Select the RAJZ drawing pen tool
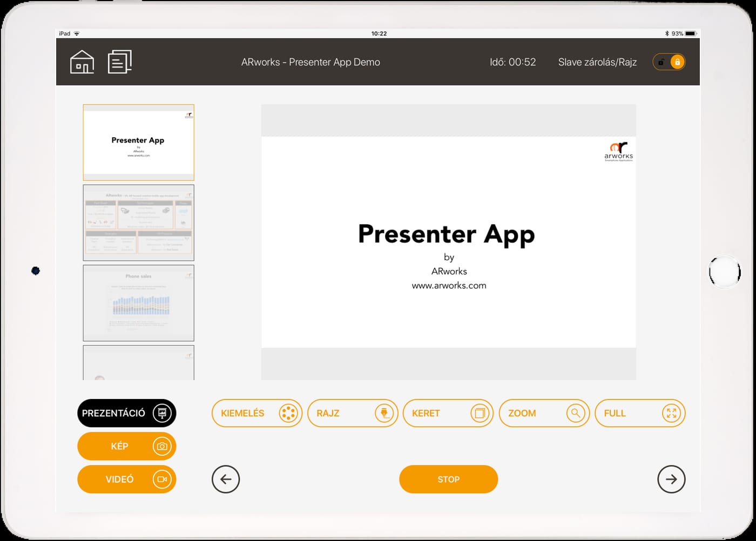 point(353,413)
